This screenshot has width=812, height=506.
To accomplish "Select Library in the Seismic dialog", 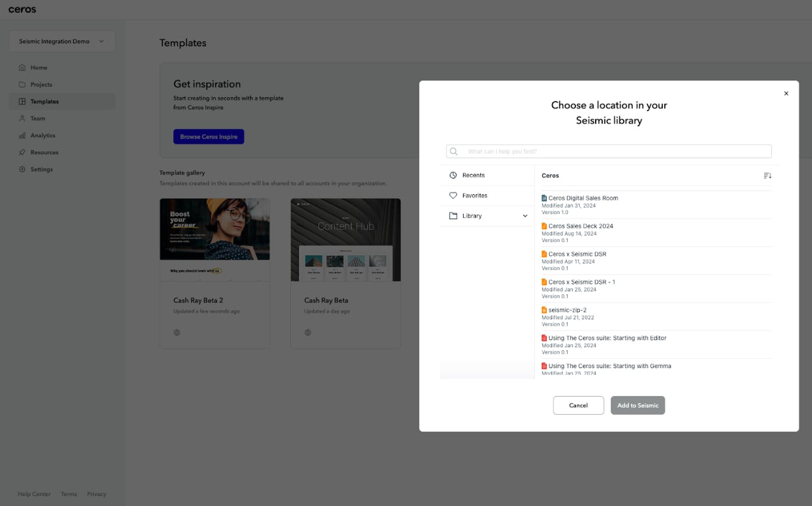I will (487, 216).
